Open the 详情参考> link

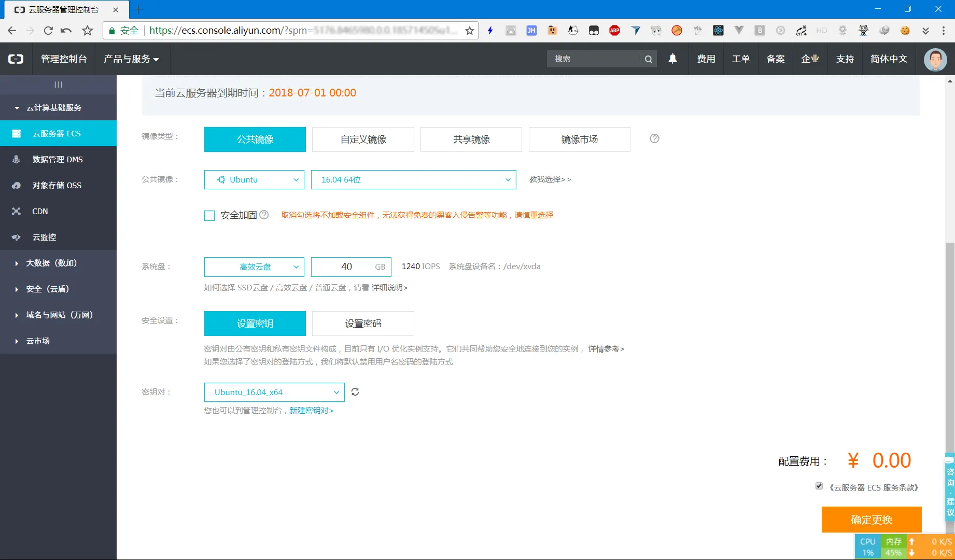(x=606, y=349)
